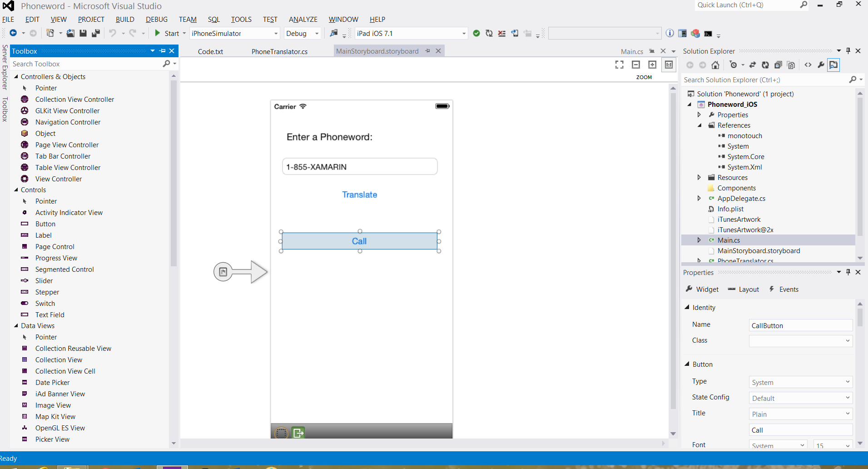The width and height of the screenshot is (868, 469).
Task: Toggle the 1:1 zoom button in designer
Action: tap(669, 65)
